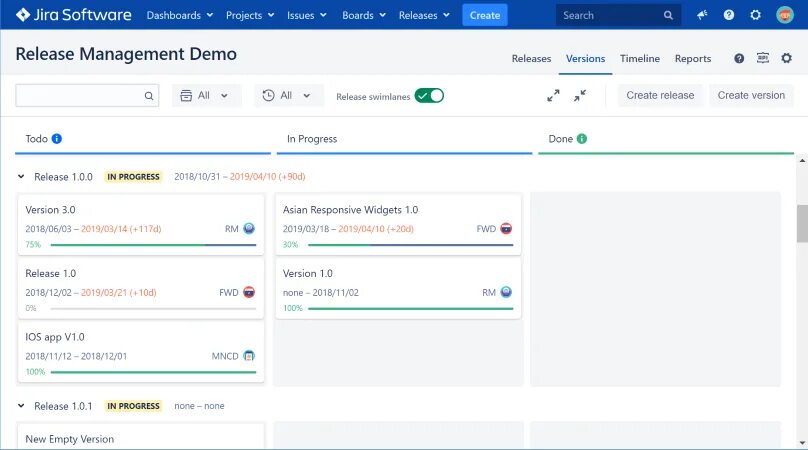This screenshot has width=808, height=450.
Task: Click overdue date 2019/03/14 (+117d)
Action: click(121, 229)
